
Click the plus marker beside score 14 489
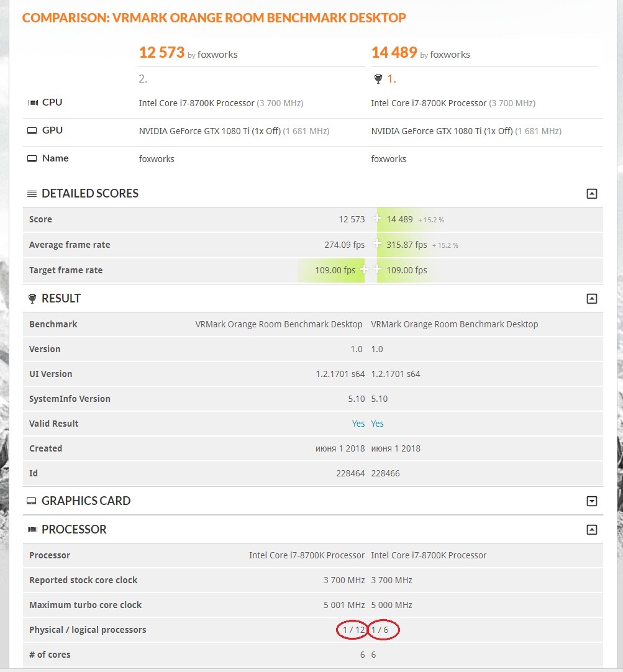(x=377, y=218)
